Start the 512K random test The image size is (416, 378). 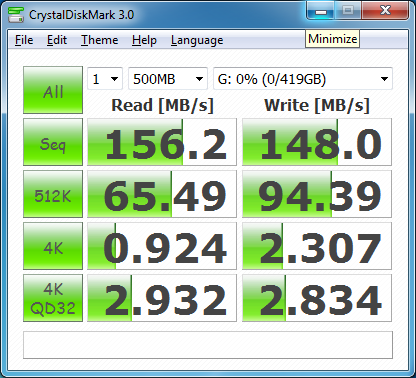(x=53, y=194)
